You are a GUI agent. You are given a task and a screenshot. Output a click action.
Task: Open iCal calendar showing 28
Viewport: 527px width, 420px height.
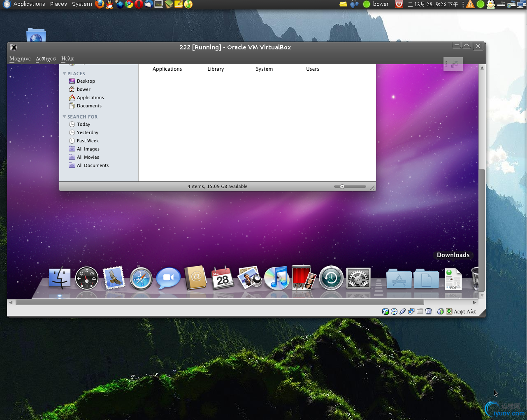click(x=222, y=278)
